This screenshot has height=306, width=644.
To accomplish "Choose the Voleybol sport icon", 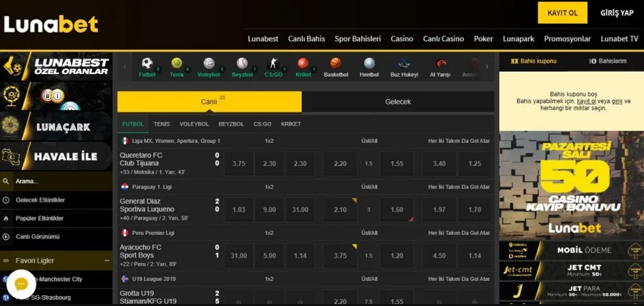I will click(x=209, y=63).
